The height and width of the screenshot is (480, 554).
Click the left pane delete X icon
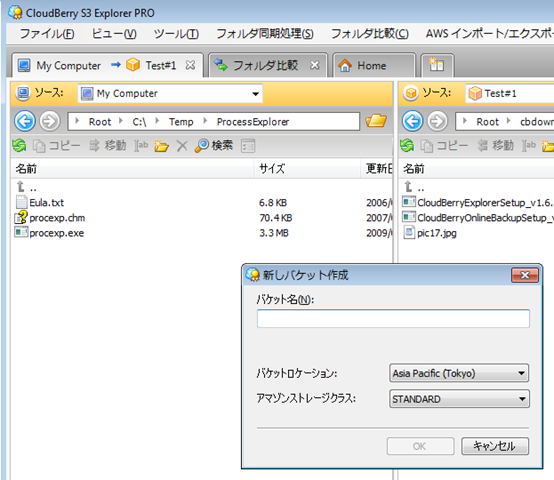(x=182, y=146)
